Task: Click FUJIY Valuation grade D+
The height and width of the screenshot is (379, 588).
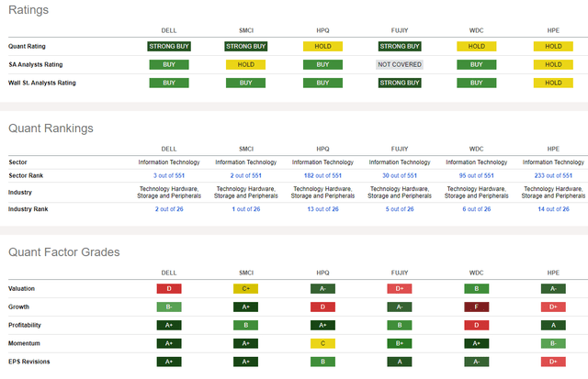Action: click(400, 289)
